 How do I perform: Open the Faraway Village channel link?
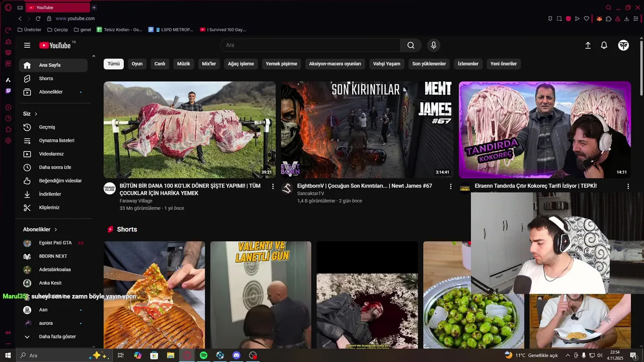click(136, 201)
